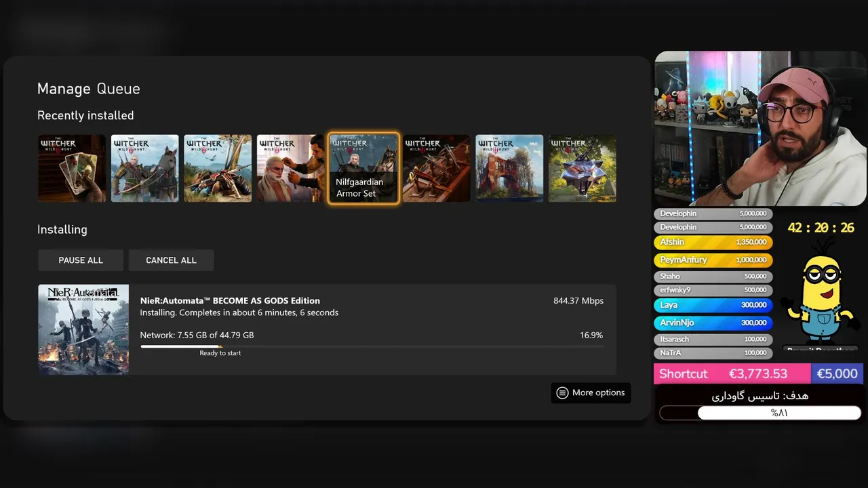
Task: Click the 81% goal progress bar
Action: point(760,413)
